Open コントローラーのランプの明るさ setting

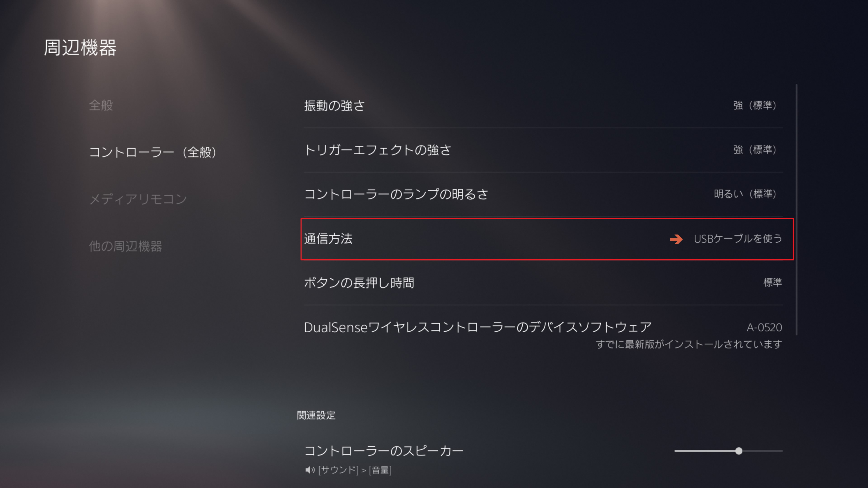396,194
